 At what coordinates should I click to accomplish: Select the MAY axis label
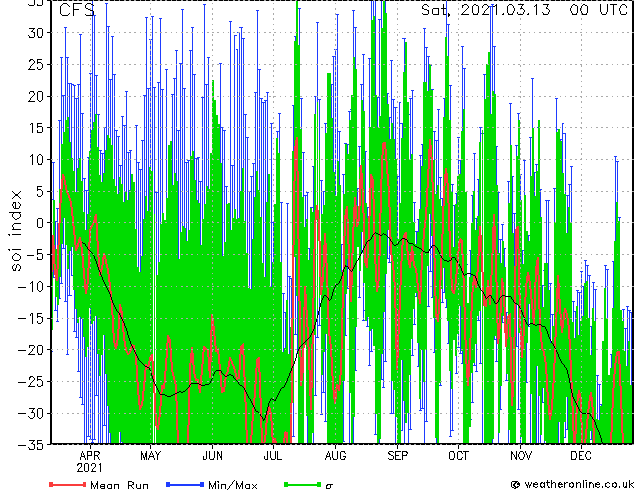150,456
